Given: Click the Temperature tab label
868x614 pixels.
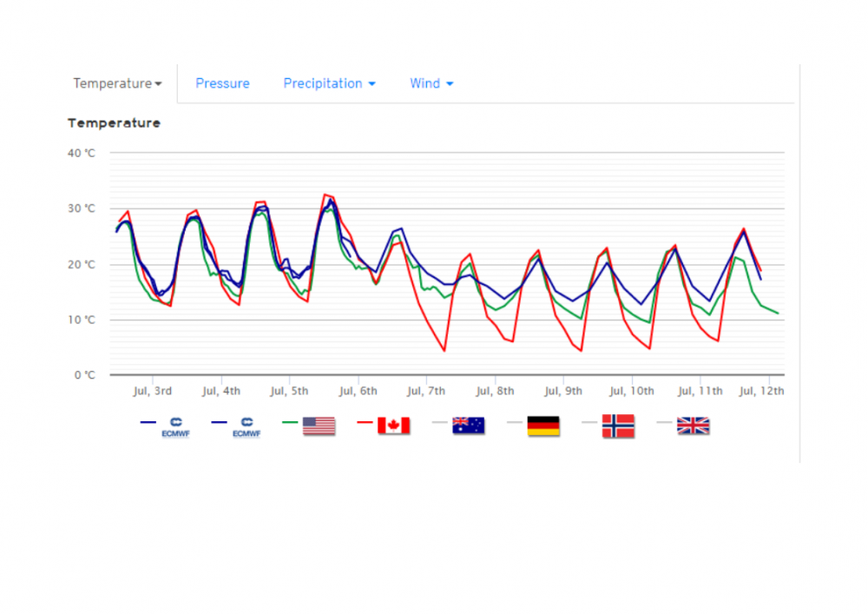Looking at the screenshot, I should click(x=112, y=83).
